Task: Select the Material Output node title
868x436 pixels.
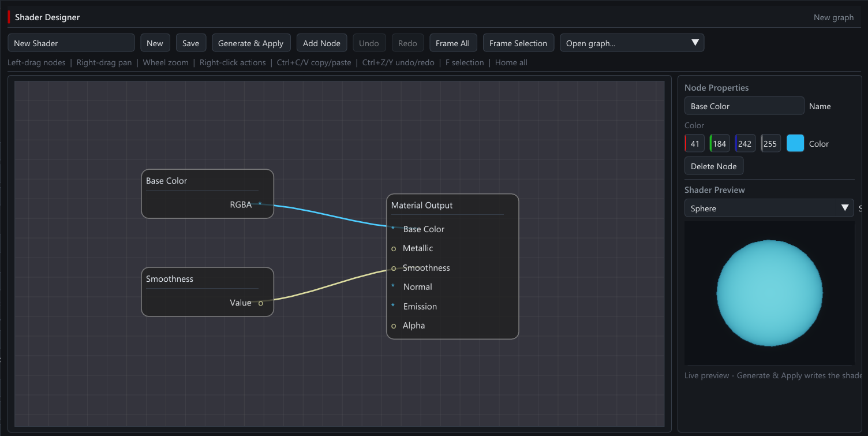Action: tap(422, 205)
